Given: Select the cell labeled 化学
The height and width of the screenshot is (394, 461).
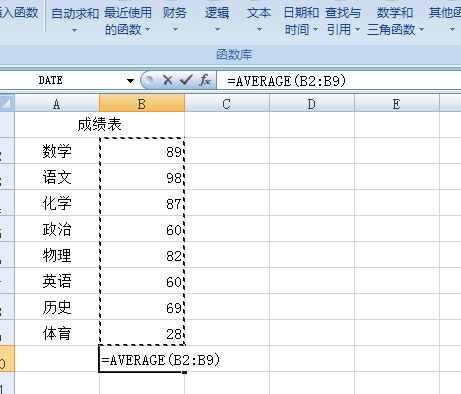Looking at the screenshot, I should point(57,203).
